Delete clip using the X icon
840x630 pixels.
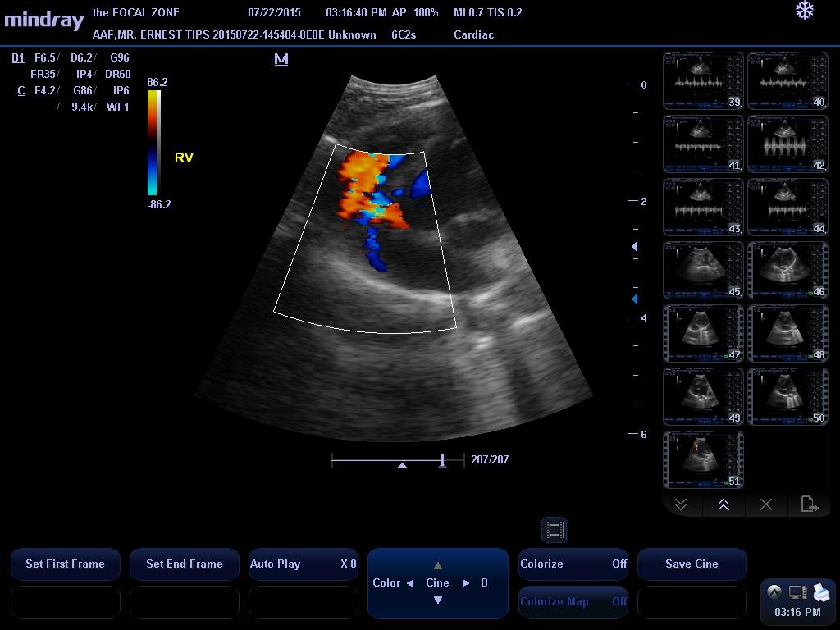[x=766, y=504]
